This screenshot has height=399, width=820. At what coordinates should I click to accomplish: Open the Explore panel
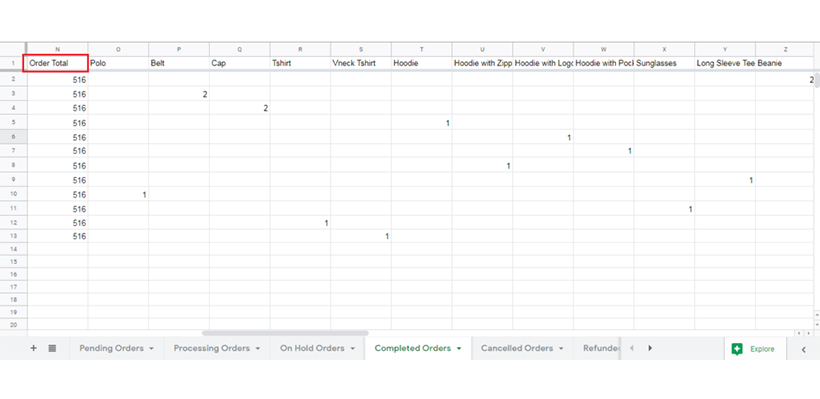coord(755,349)
